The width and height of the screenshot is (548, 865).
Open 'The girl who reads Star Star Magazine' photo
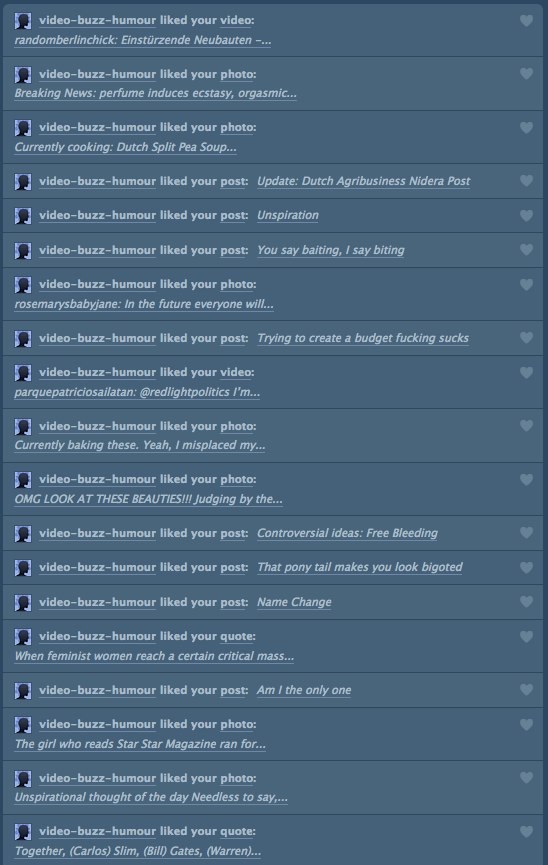coord(140,744)
